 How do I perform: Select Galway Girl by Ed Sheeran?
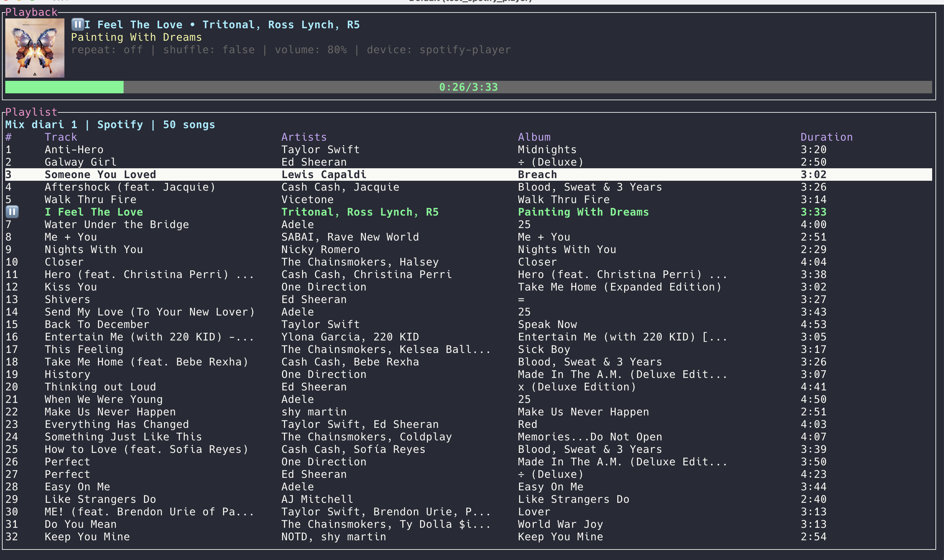pos(80,162)
